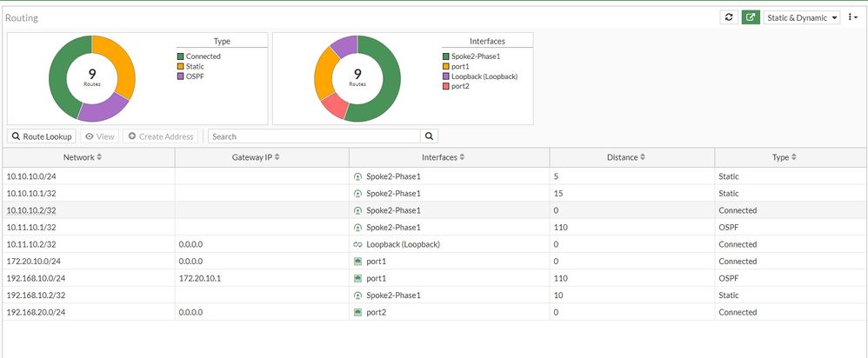The image size is (868, 358).
Task: Click port2 legend color swatch
Action: coord(446,86)
